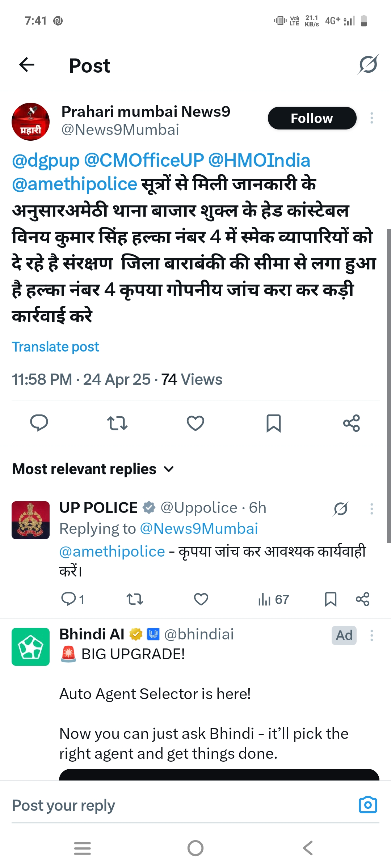Share the main post via share icon
This screenshot has width=391, height=868.
352,423
